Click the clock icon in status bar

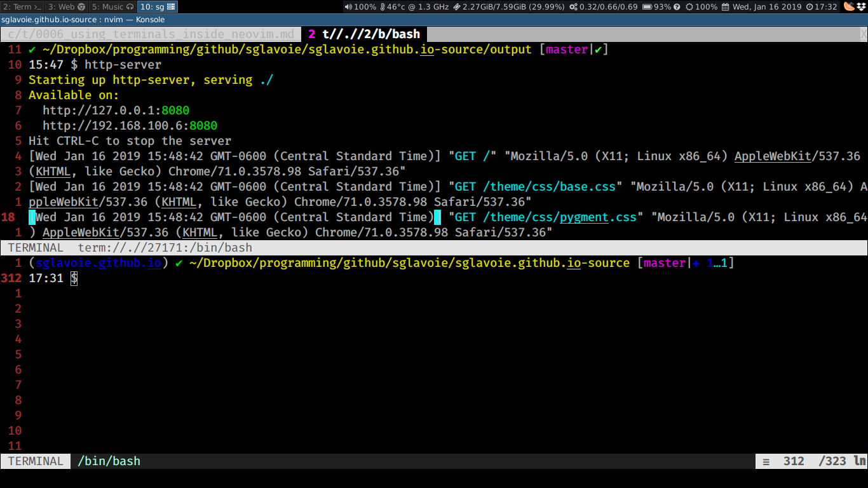pos(809,7)
